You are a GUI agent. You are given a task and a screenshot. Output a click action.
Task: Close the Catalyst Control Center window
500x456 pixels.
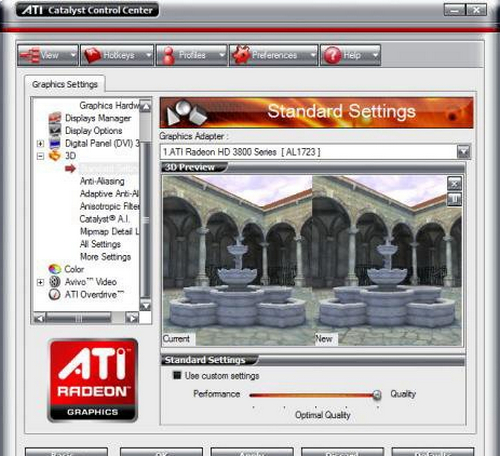[x=476, y=10]
